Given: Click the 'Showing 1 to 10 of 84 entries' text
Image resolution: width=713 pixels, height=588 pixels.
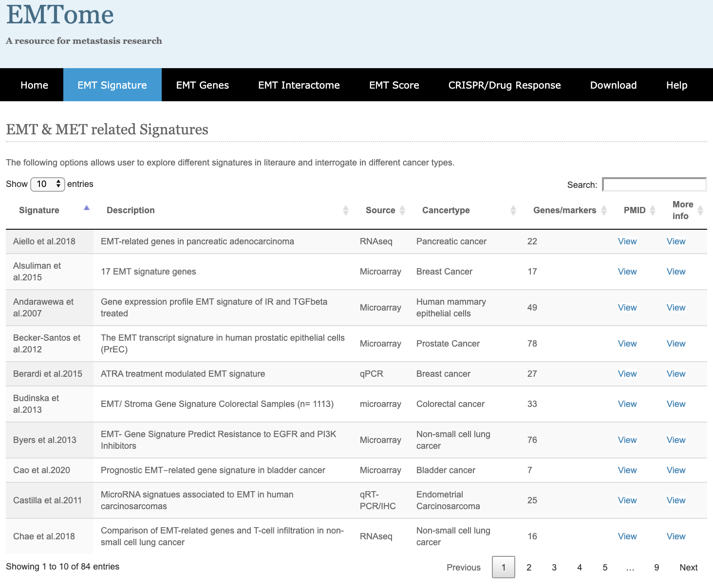Looking at the screenshot, I should point(62,567).
